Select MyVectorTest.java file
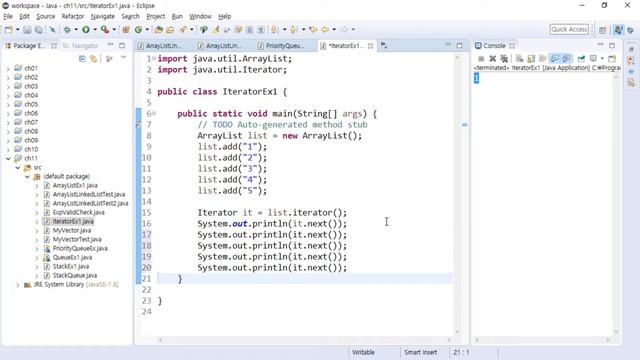 [77, 239]
